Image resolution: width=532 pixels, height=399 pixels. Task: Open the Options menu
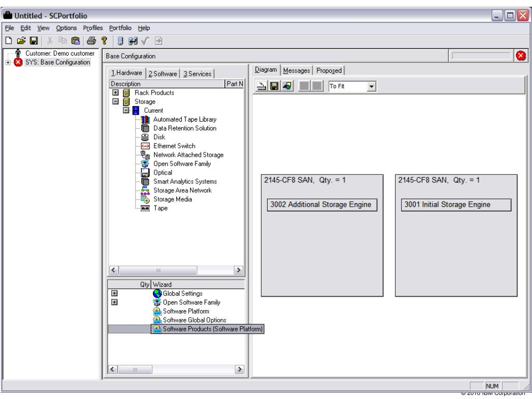pos(66,28)
